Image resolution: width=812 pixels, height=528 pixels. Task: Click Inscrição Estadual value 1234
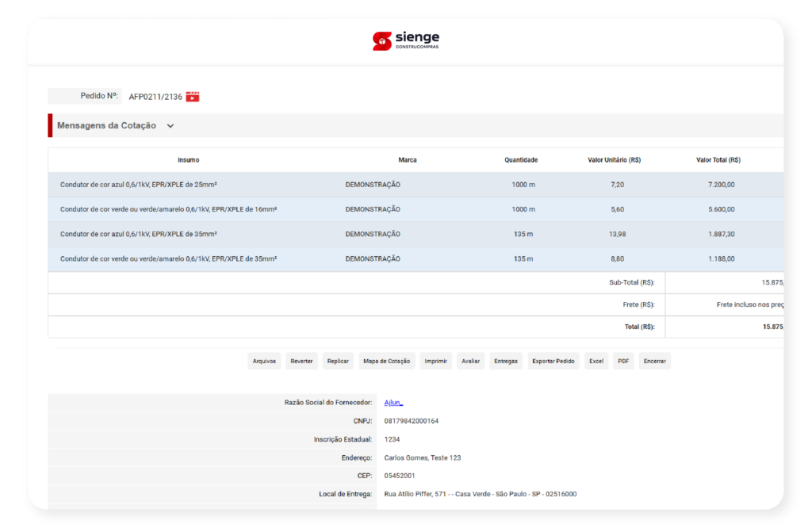(392, 439)
